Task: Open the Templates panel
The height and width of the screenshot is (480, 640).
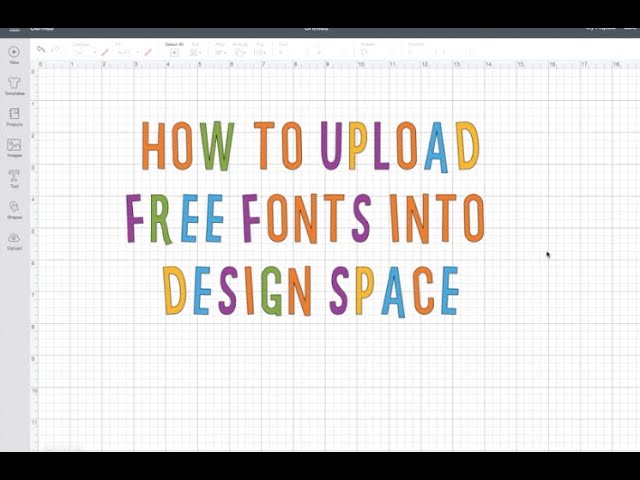Action: (x=14, y=86)
